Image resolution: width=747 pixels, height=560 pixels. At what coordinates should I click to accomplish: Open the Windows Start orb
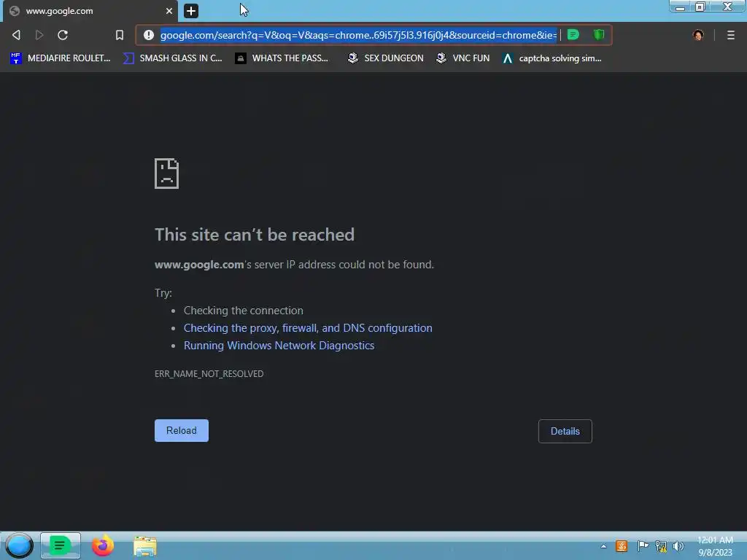[x=19, y=545]
